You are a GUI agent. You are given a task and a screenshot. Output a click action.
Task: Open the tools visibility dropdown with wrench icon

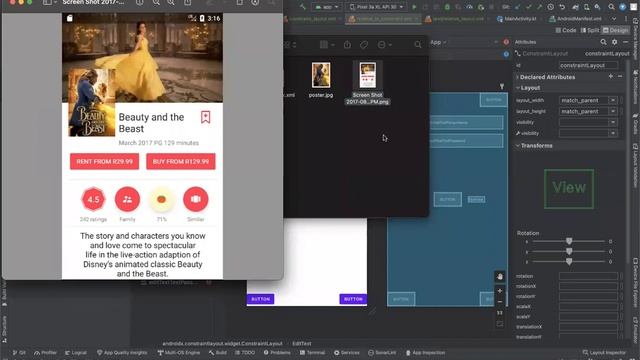(x=613, y=133)
